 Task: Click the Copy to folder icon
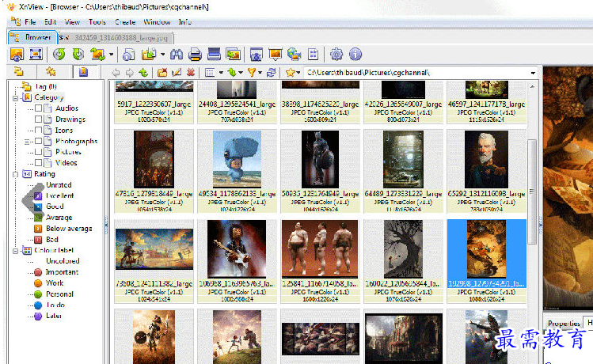(149, 55)
